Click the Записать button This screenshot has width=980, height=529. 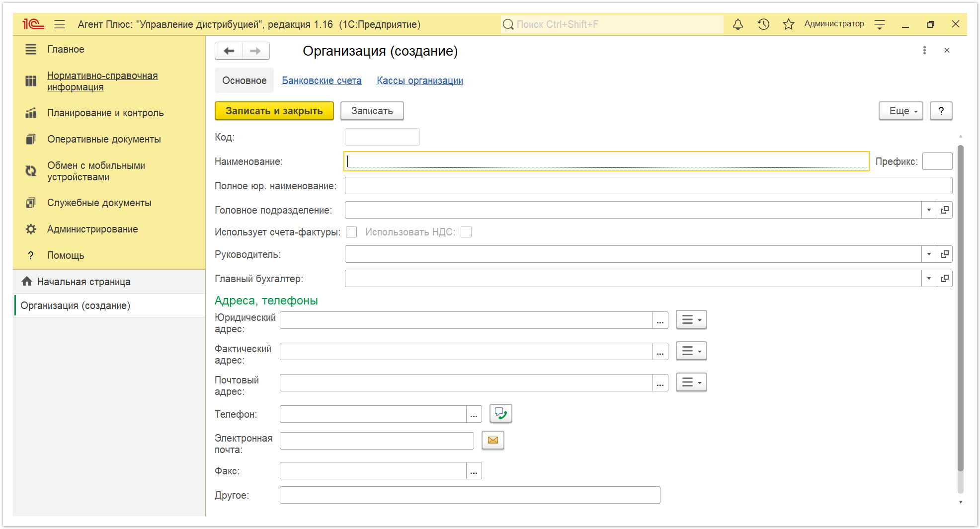(x=372, y=111)
